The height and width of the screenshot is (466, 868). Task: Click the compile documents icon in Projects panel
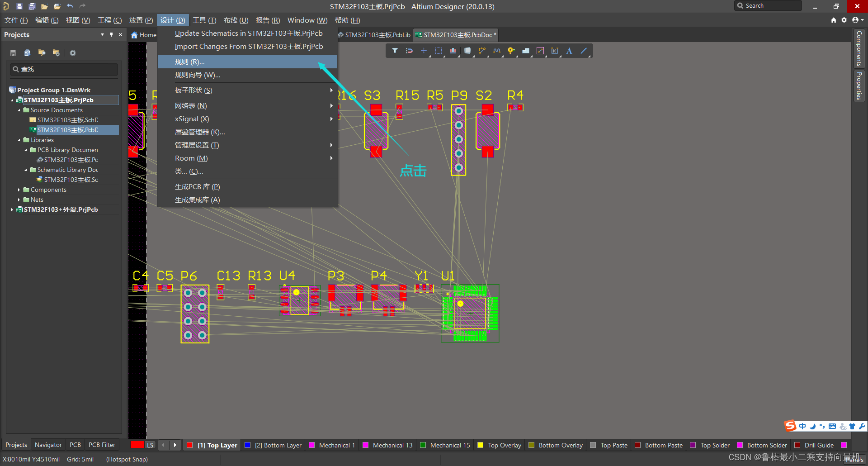click(27, 53)
